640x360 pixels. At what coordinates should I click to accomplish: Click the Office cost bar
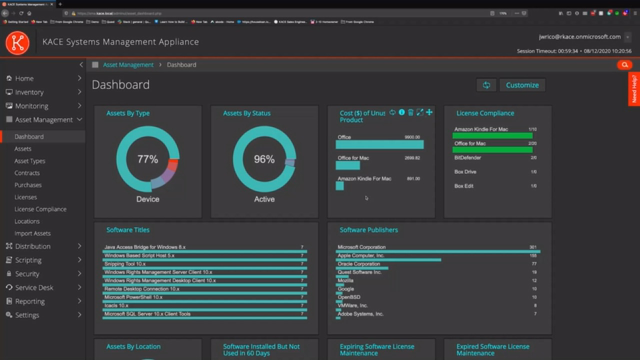(x=380, y=144)
